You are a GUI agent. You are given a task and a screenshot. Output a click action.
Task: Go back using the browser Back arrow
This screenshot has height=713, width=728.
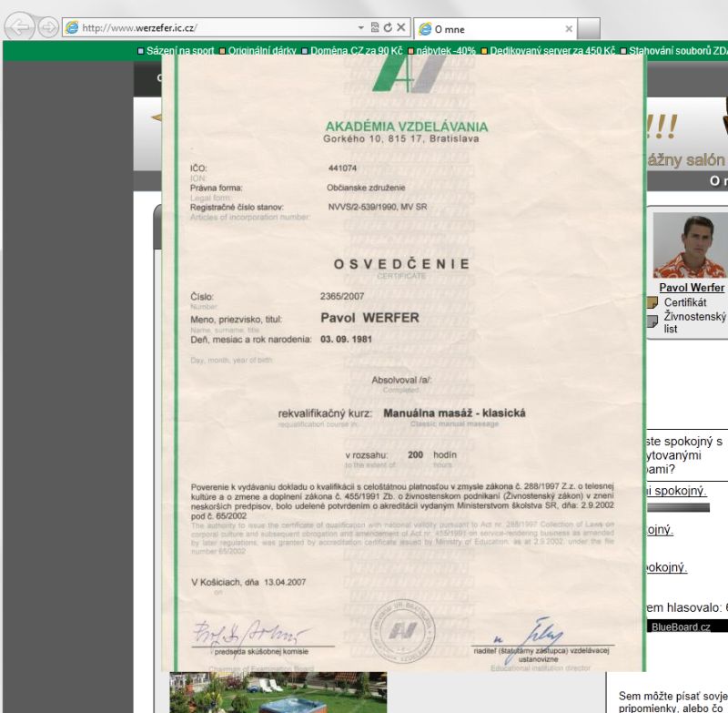[19, 27]
